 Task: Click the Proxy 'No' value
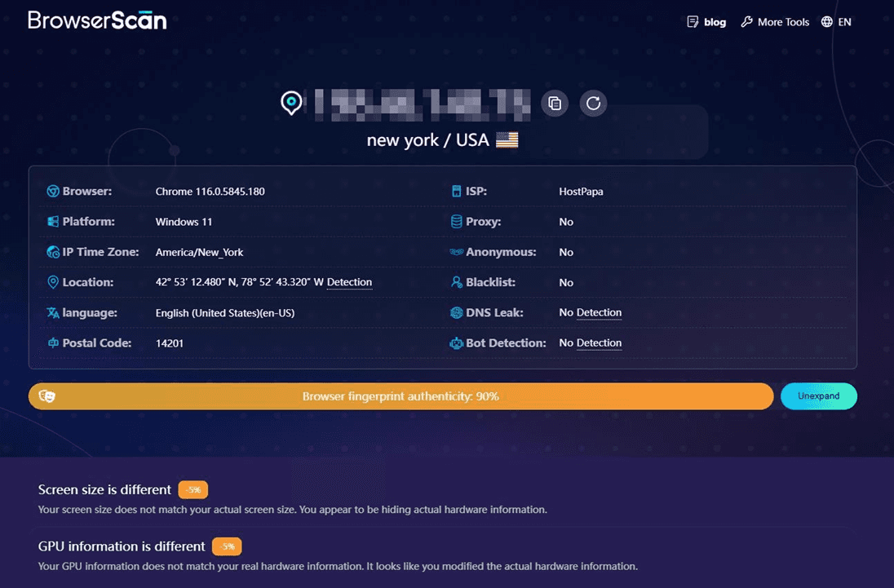point(566,222)
